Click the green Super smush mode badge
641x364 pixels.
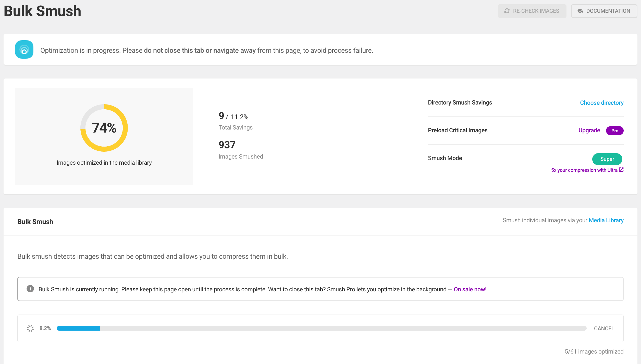coord(607,159)
